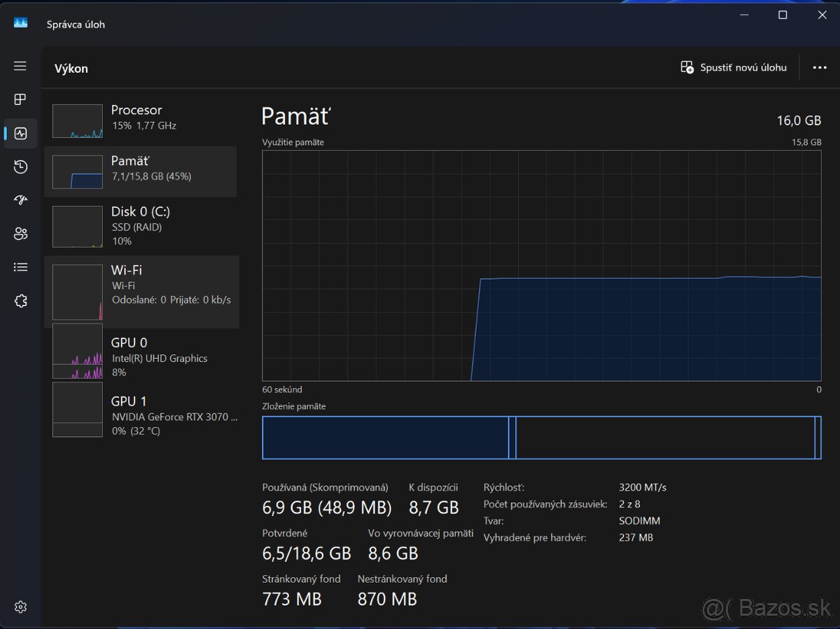
Task: Open the Services puzzle icon
Action: (20, 301)
